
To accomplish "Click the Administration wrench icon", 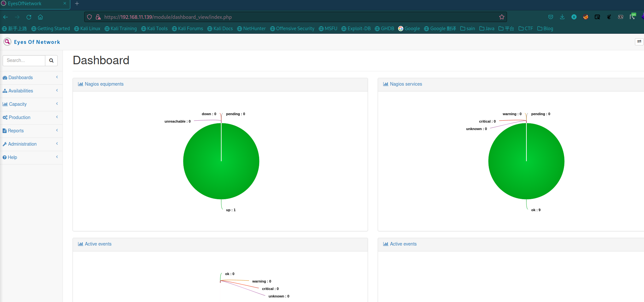I will (5, 144).
